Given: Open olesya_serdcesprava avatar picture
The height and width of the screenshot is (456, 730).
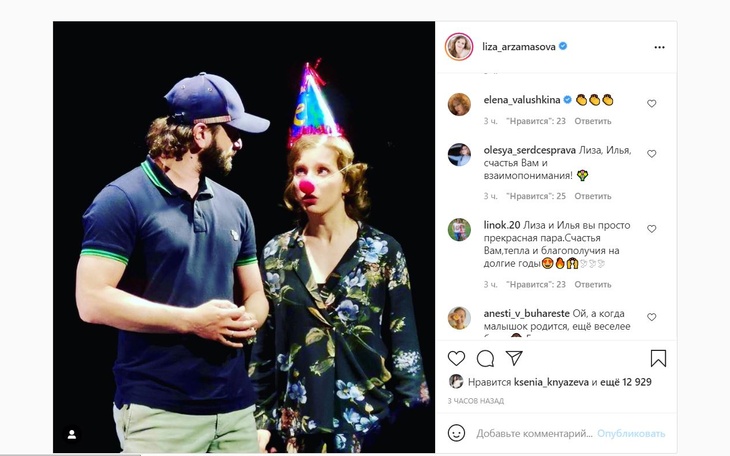Looking at the screenshot, I should (459, 154).
